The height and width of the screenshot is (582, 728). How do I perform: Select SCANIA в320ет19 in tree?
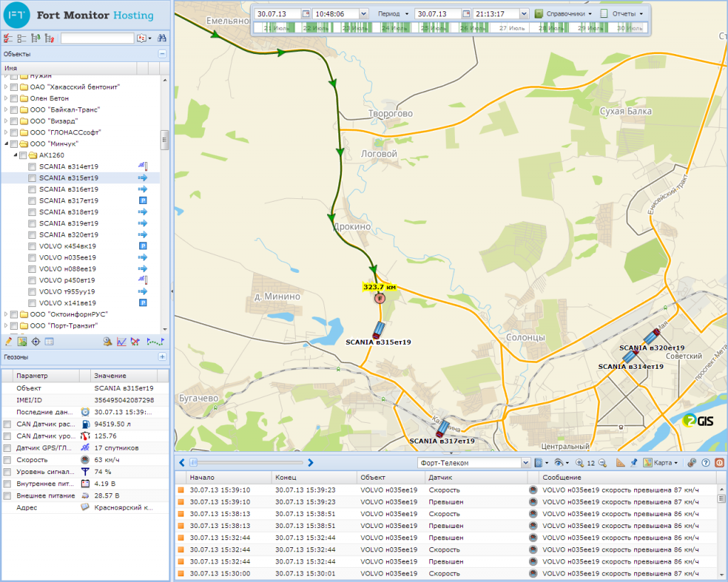click(x=69, y=235)
